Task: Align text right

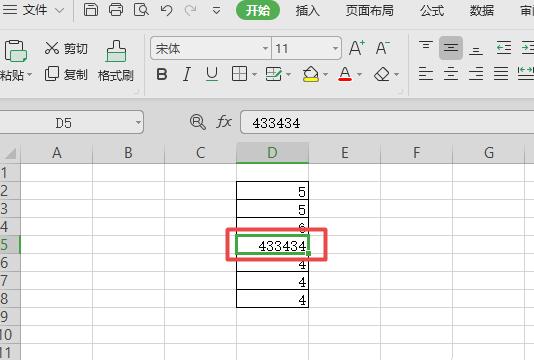Action: point(476,74)
